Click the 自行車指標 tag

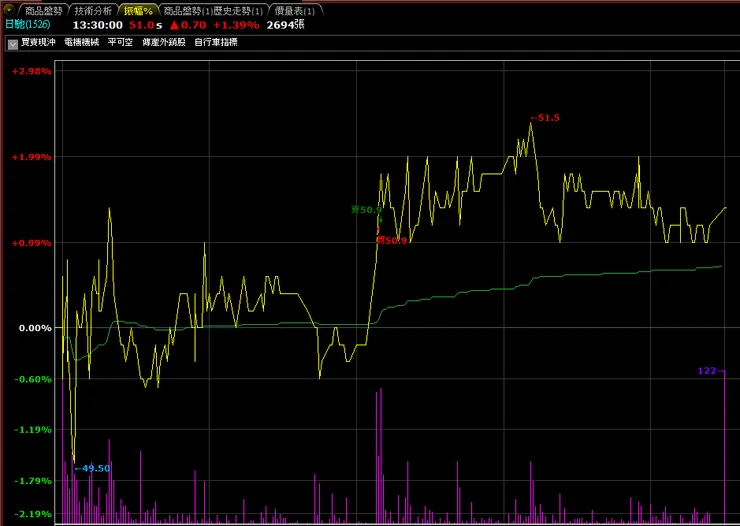click(216, 42)
